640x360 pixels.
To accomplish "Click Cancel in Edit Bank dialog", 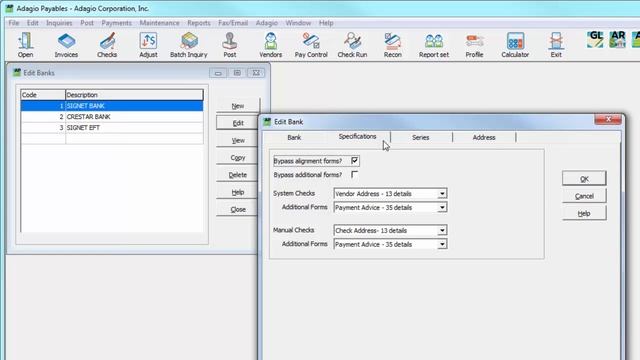I will [584, 196].
